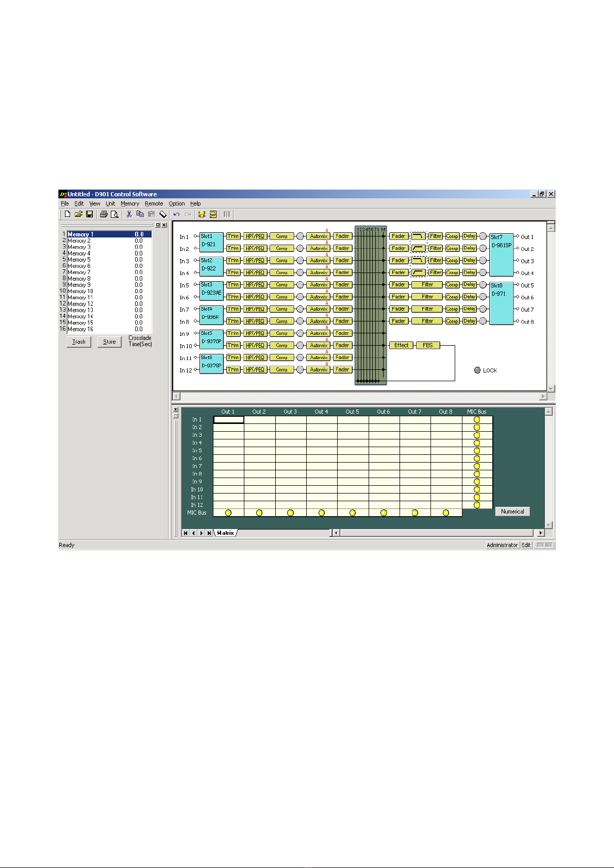Screen dimensions: 614x868
Task: Click the Effect block
Action: tap(402, 345)
